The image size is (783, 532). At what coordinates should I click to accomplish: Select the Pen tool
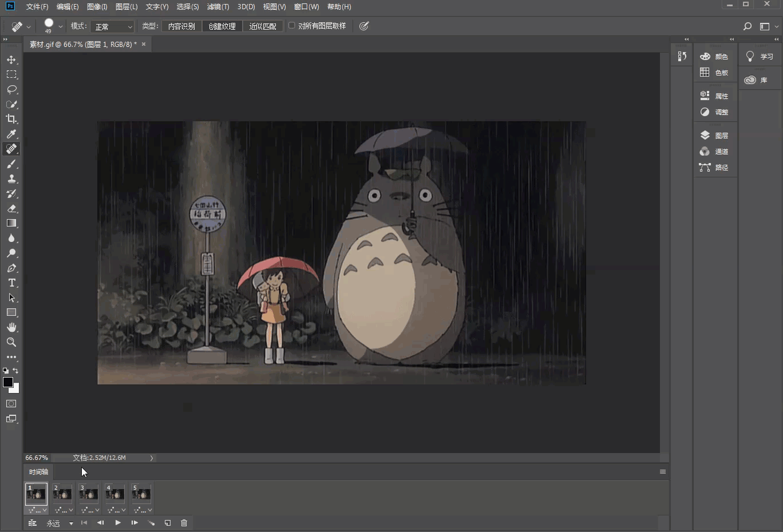click(x=11, y=268)
